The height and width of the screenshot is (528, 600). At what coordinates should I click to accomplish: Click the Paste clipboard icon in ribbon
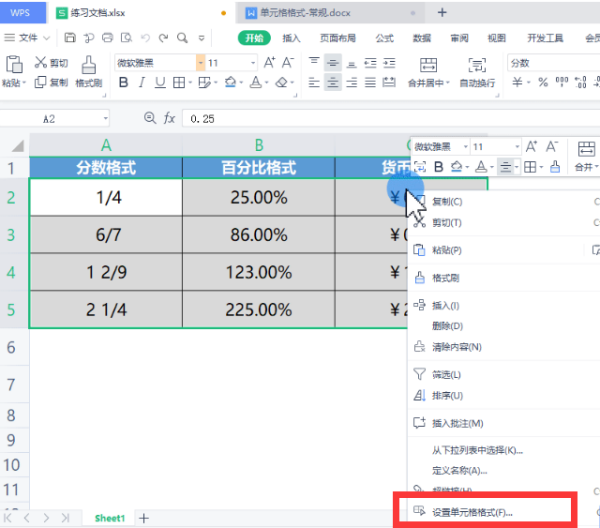[14, 64]
